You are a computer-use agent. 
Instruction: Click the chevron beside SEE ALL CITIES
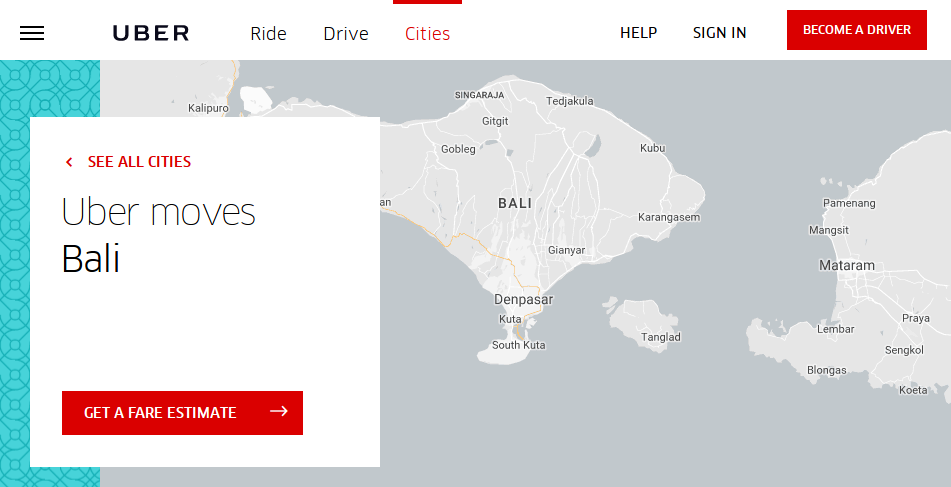point(69,162)
